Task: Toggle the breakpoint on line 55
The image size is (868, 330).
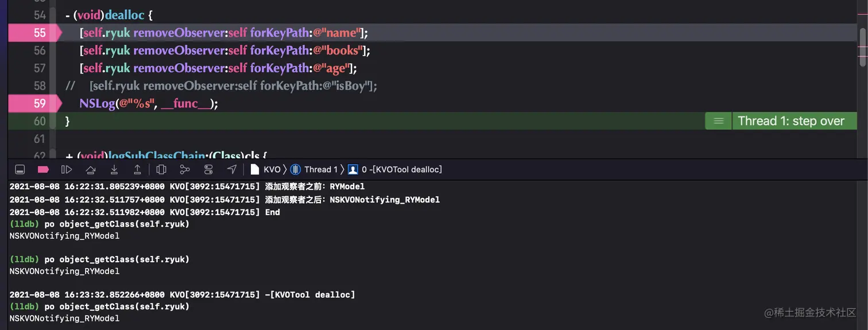Action: pyautogui.click(x=34, y=33)
